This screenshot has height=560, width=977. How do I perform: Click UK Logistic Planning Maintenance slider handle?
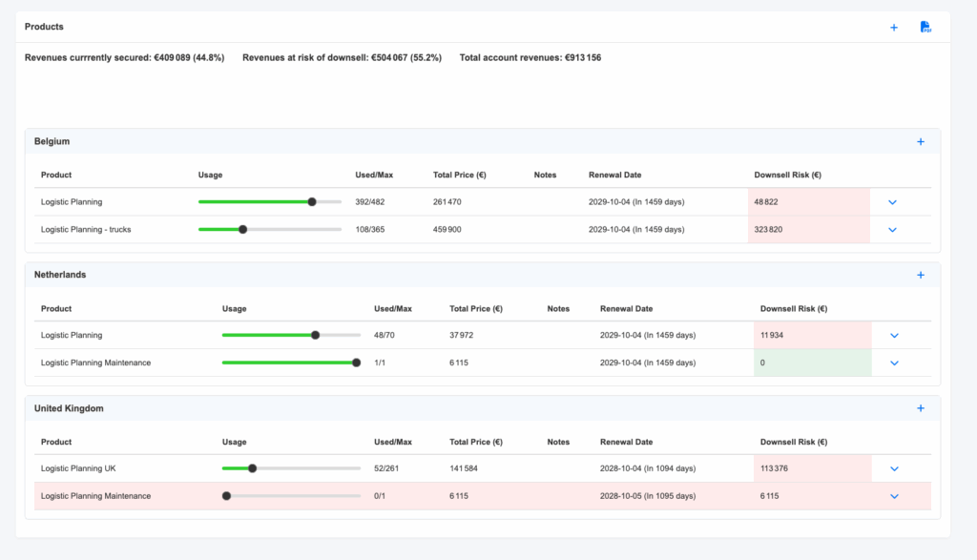(226, 496)
